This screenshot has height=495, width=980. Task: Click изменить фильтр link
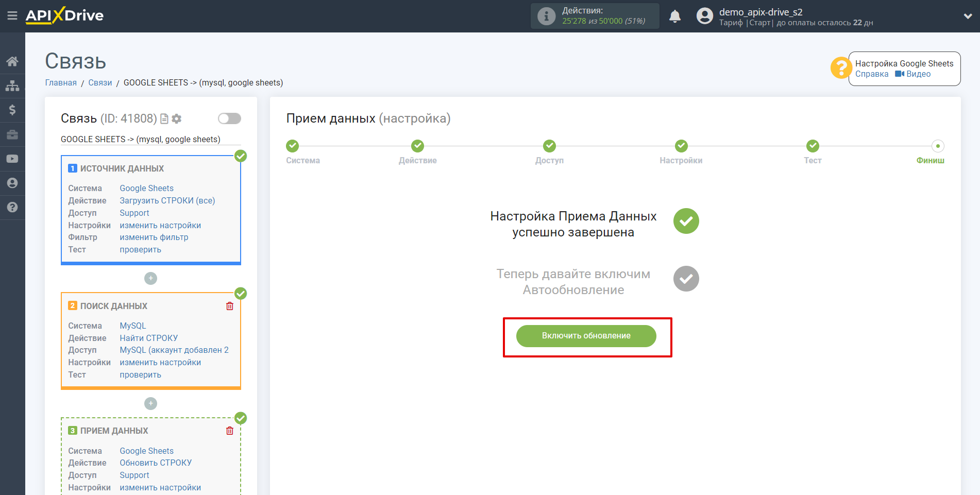coord(154,237)
